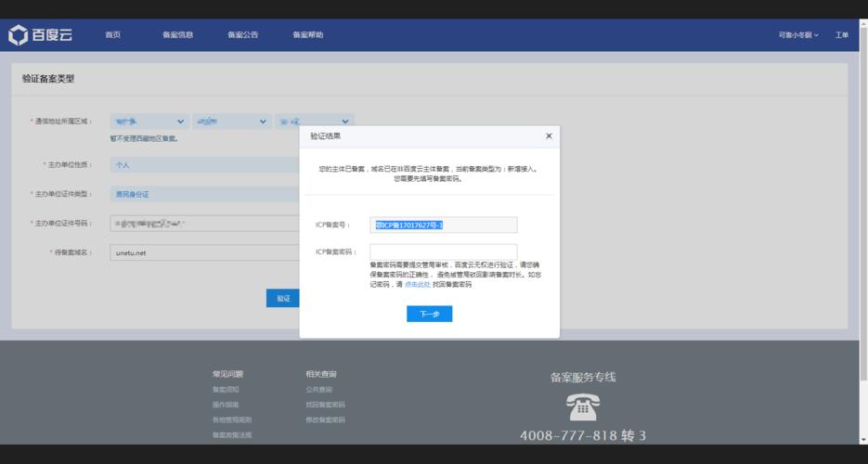Image resolution: width=868 pixels, height=464 pixels.
Task: Open the 修改备案密码 footer link
Action: [326, 419]
